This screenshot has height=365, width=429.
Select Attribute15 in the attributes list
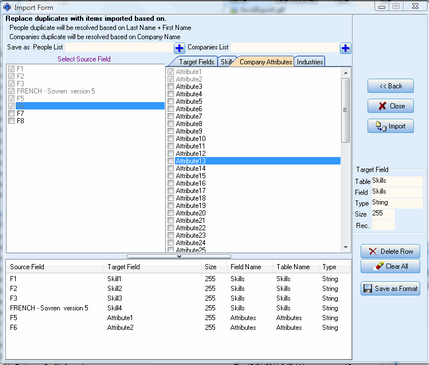pyautogui.click(x=191, y=176)
